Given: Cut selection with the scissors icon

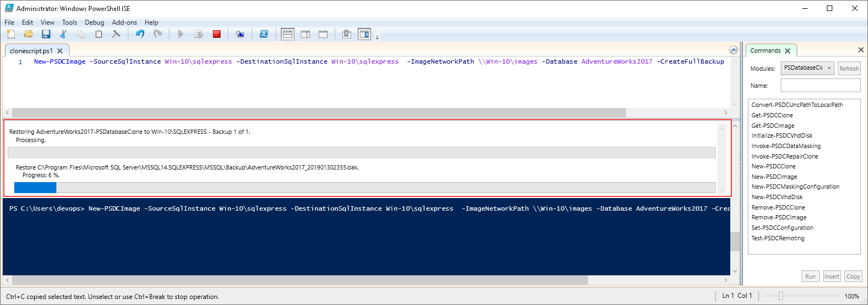Looking at the screenshot, I should [x=63, y=34].
